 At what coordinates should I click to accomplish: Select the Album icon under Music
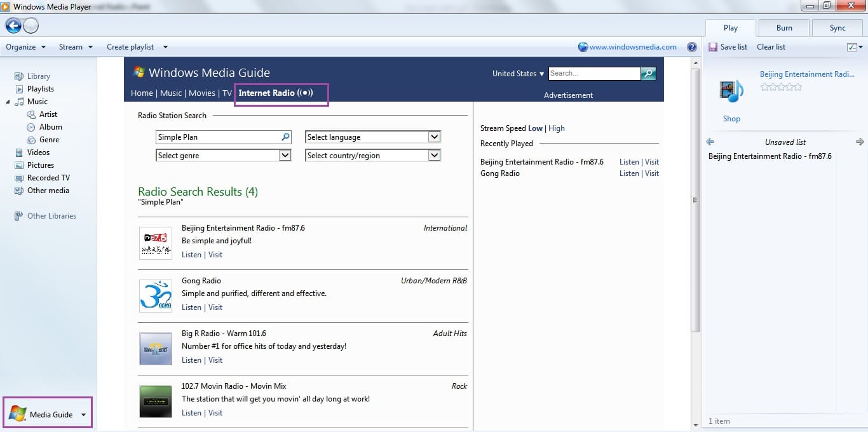(x=32, y=127)
